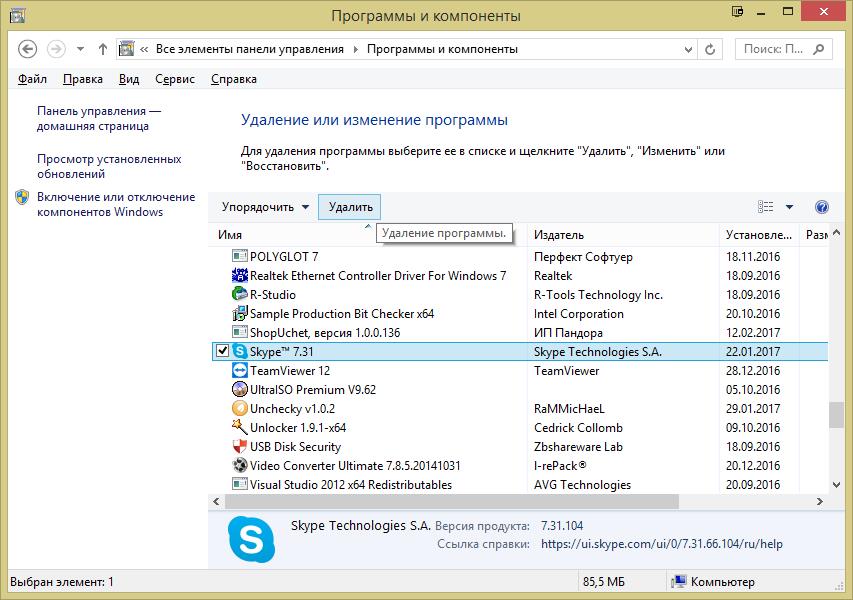Click the Skype help URL text

(x=662, y=543)
